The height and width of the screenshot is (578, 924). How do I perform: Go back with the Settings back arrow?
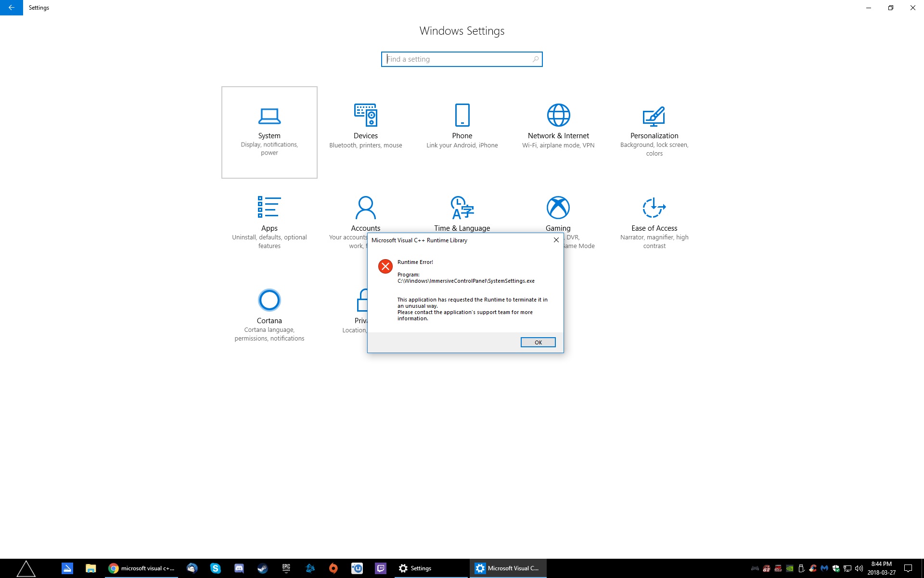[12, 8]
